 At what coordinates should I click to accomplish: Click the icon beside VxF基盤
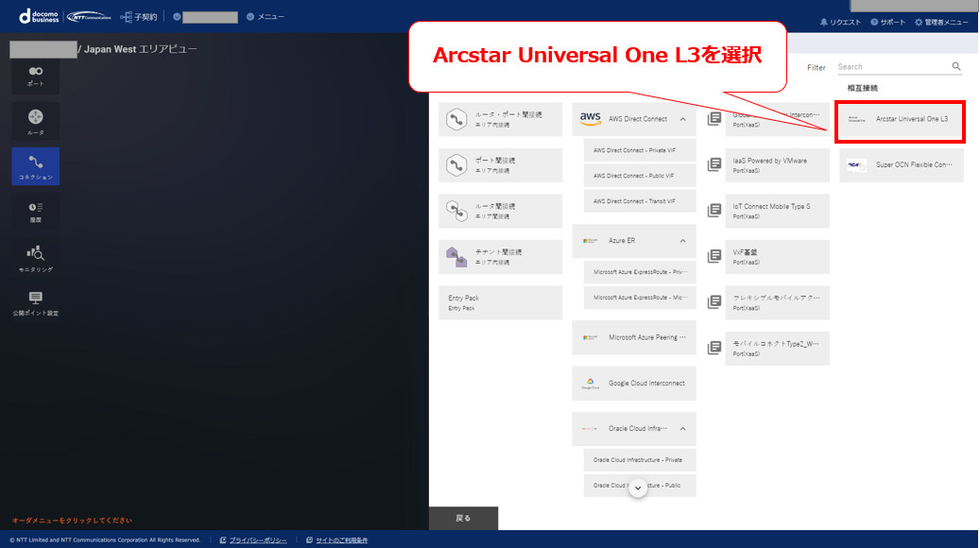click(714, 256)
